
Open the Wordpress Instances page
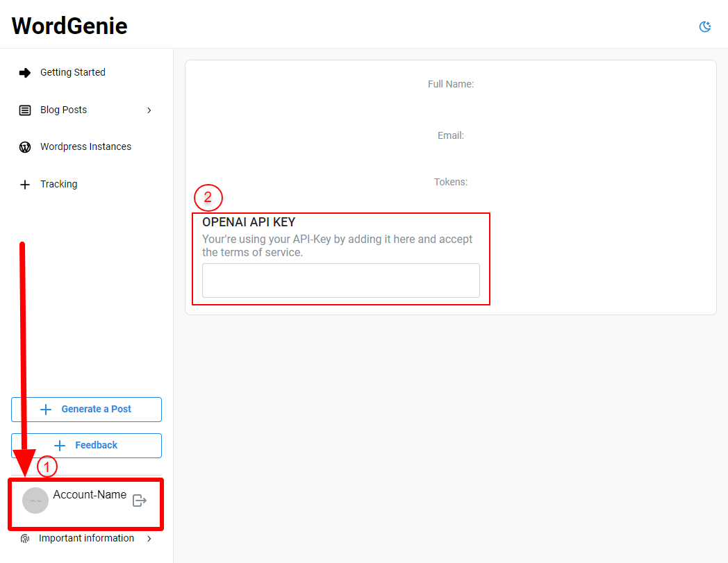pyautogui.click(x=85, y=146)
